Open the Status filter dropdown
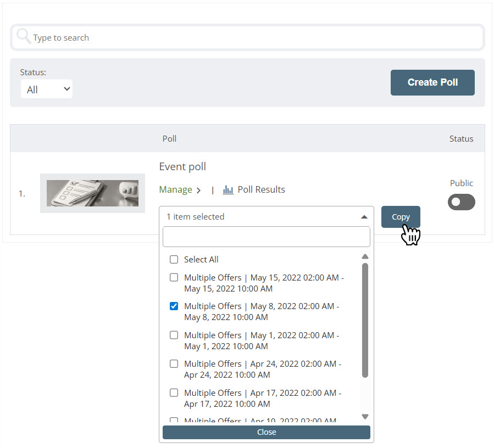The image size is (494, 448). click(47, 89)
